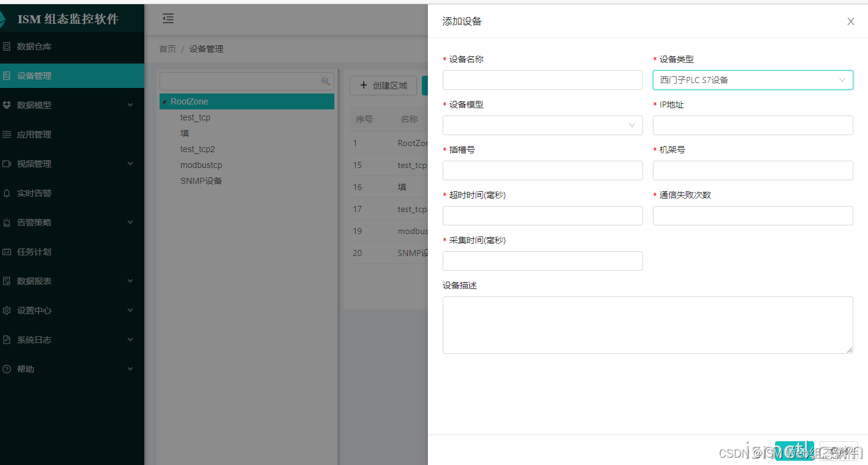Click the 设备名称 input field
This screenshot has width=868, height=465.
pos(543,80)
